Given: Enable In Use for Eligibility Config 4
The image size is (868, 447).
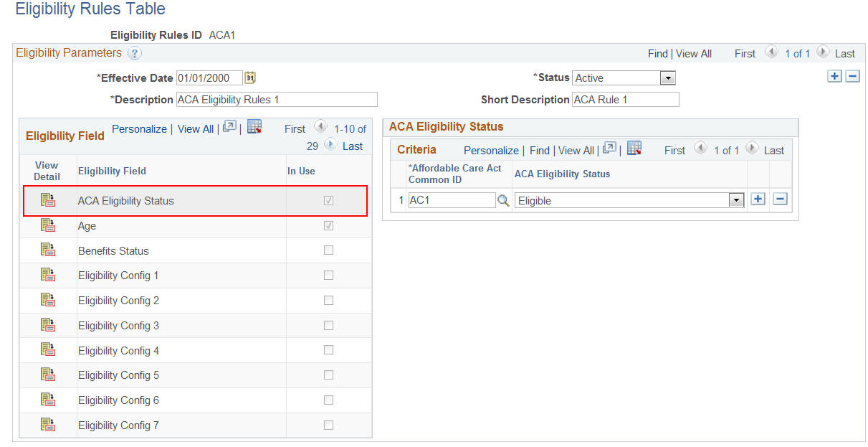Looking at the screenshot, I should (x=328, y=350).
